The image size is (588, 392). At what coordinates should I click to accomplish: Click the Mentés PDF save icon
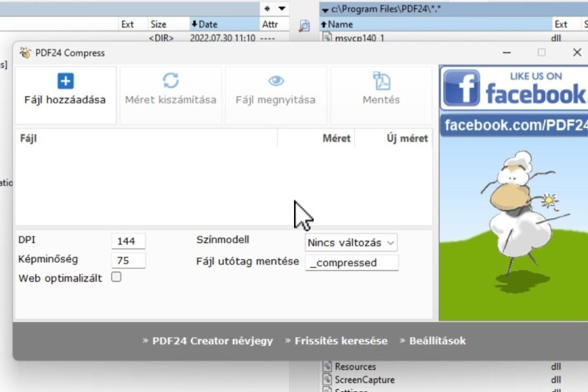click(x=381, y=81)
